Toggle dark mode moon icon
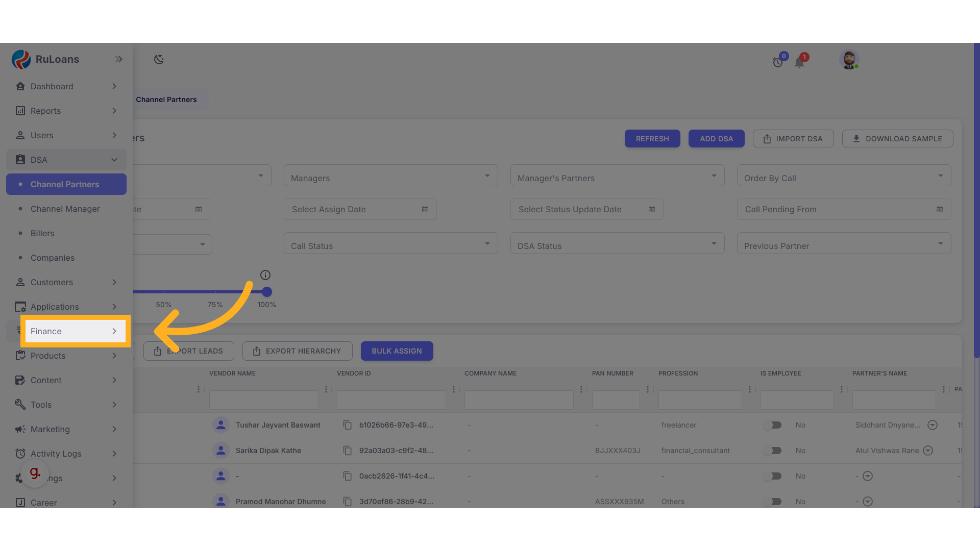The width and height of the screenshot is (980, 551). [159, 59]
